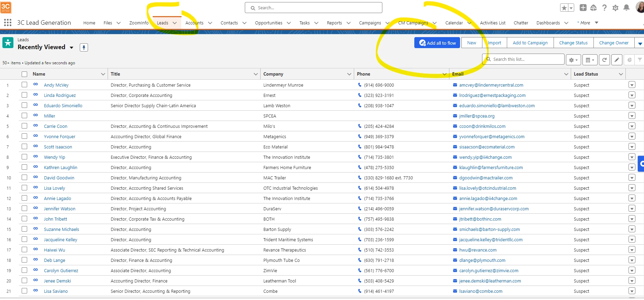
Task: Check the box for David Goodwin
Action: (24, 177)
